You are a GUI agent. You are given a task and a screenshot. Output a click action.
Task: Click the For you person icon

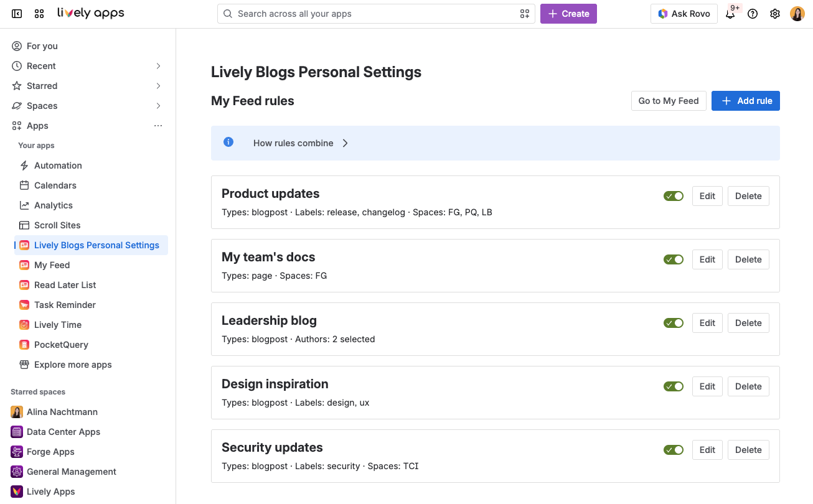(17, 46)
